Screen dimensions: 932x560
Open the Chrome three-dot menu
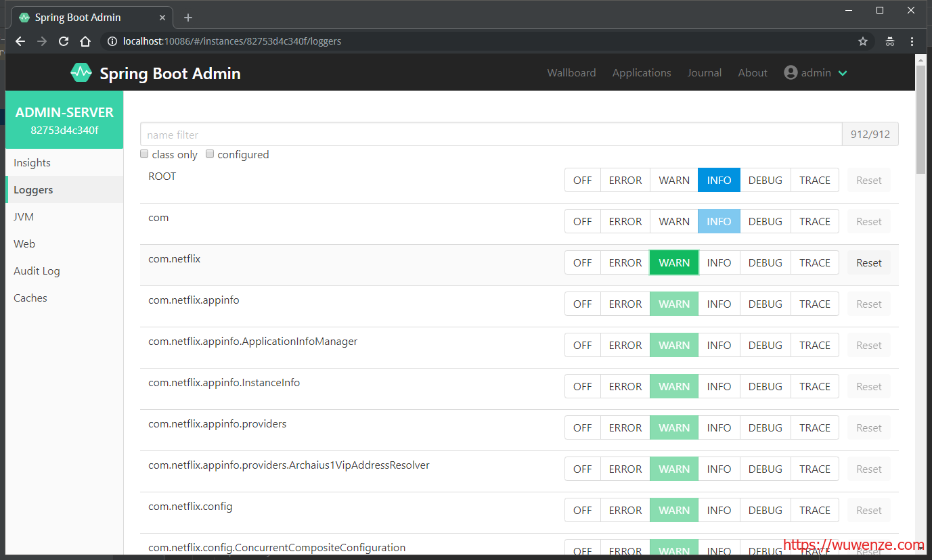pos(912,41)
